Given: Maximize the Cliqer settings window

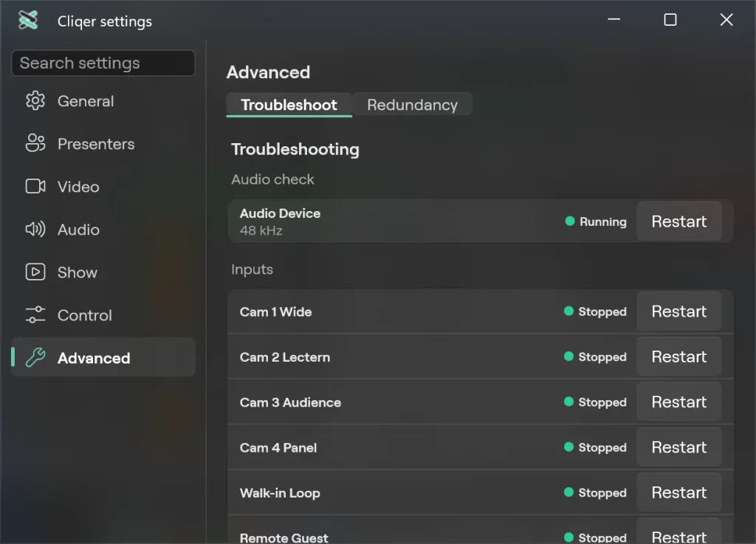Looking at the screenshot, I should click(670, 20).
